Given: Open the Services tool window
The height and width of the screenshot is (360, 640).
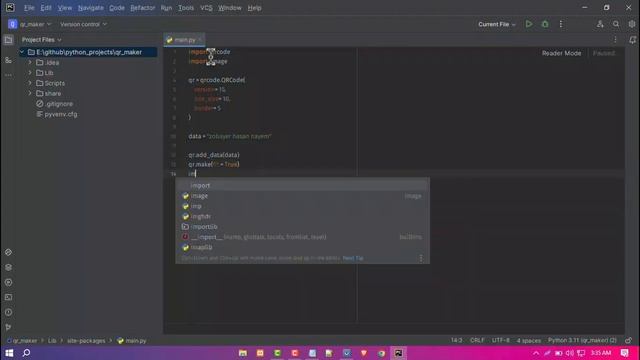Looking at the screenshot, I should (x=8, y=282).
